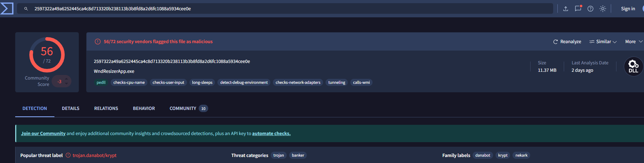Click the automate checks link
The image size is (644, 163).
point(271,134)
